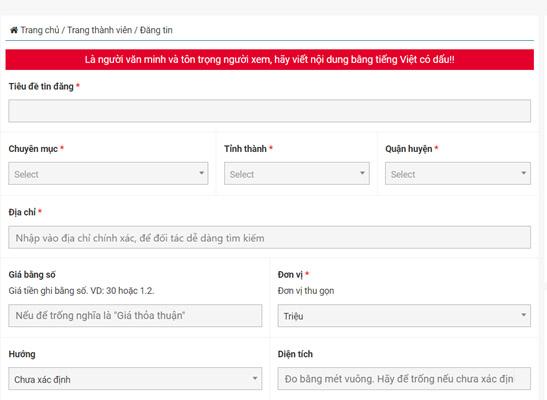Click the Đăng tin breadcrumb item
547x400 pixels.
click(156, 30)
